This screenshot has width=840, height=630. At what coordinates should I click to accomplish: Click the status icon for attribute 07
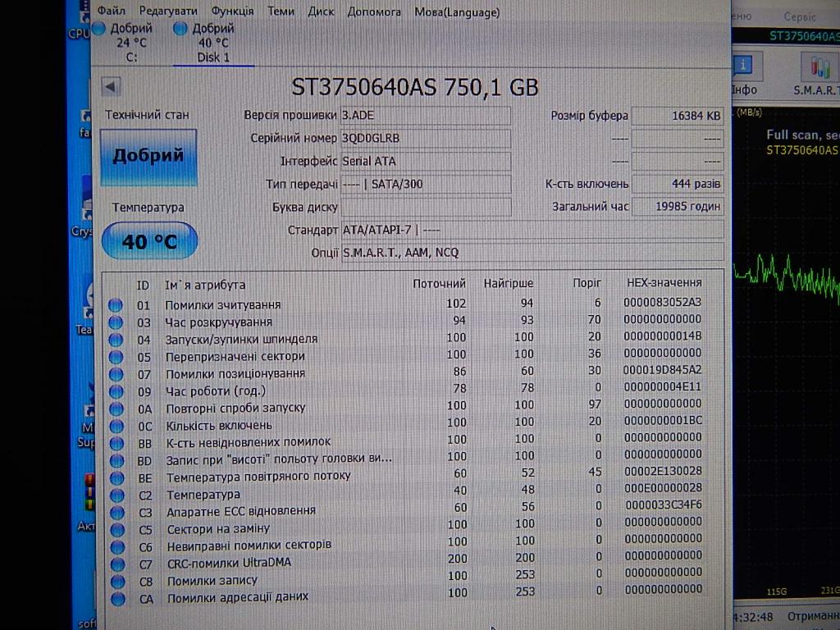[x=116, y=374]
